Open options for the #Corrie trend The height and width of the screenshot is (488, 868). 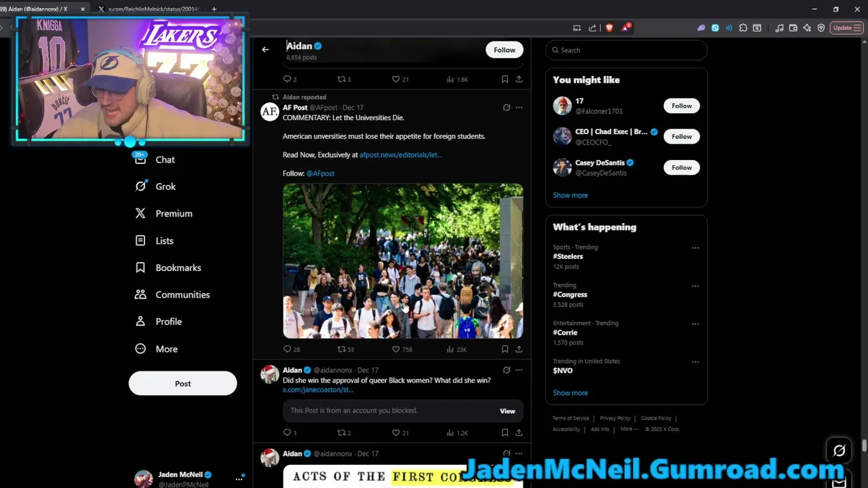pyautogui.click(x=695, y=324)
